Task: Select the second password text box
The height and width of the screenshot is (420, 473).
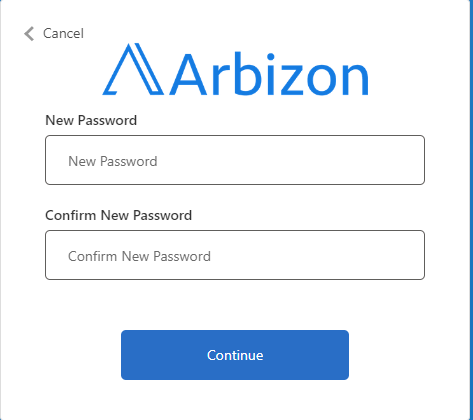Action: (235, 255)
